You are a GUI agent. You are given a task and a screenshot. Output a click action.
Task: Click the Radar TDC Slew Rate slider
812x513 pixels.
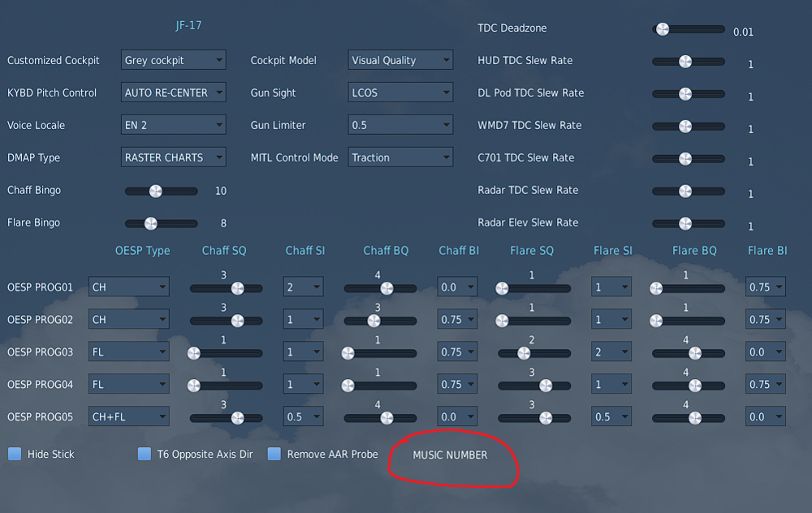pyautogui.click(x=689, y=191)
